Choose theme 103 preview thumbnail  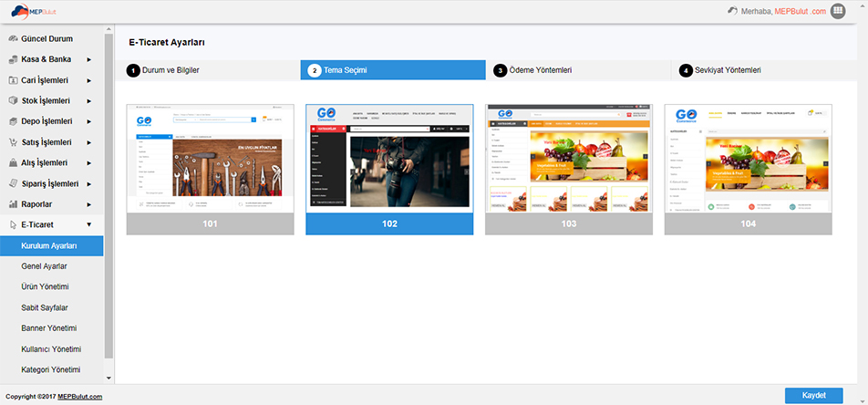pyautogui.click(x=569, y=159)
